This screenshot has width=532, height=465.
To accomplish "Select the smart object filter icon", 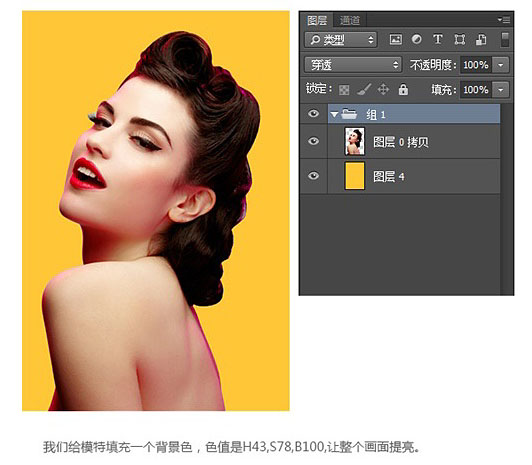I will click(481, 39).
